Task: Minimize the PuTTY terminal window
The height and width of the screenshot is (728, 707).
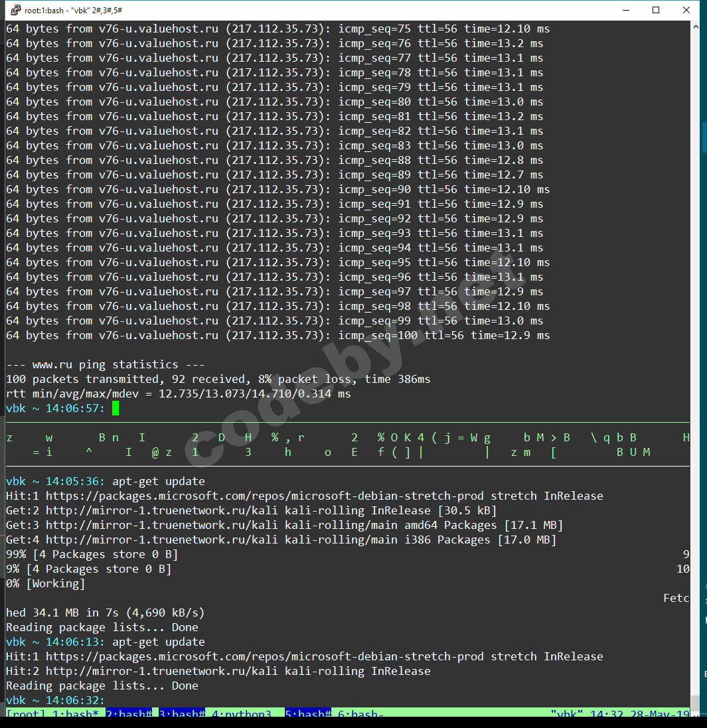Action: coord(626,10)
